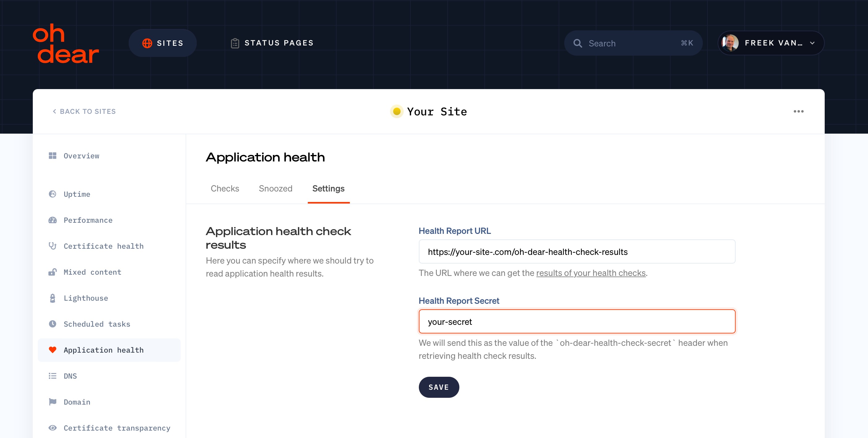Open the results of your health checks link
This screenshot has height=438, width=868.
click(x=591, y=273)
